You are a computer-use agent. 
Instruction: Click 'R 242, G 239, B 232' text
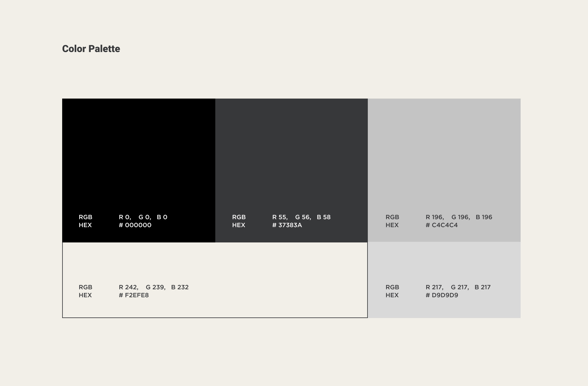pos(154,287)
